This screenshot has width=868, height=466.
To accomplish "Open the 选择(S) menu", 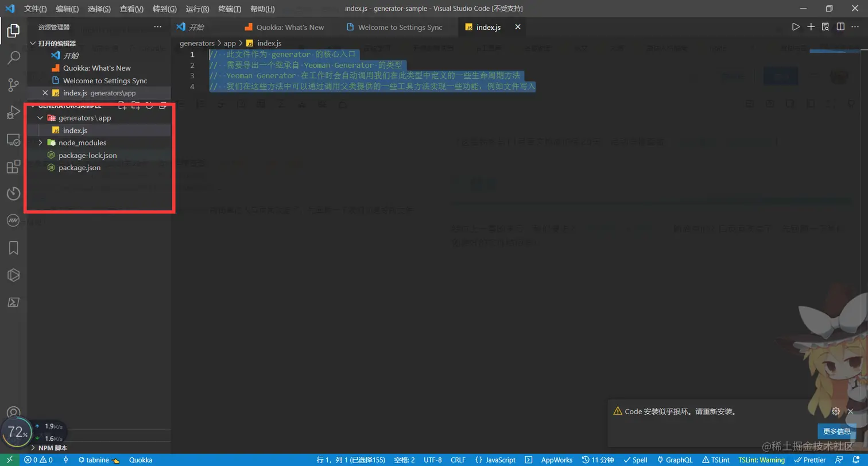I will (x=99, y=9).
